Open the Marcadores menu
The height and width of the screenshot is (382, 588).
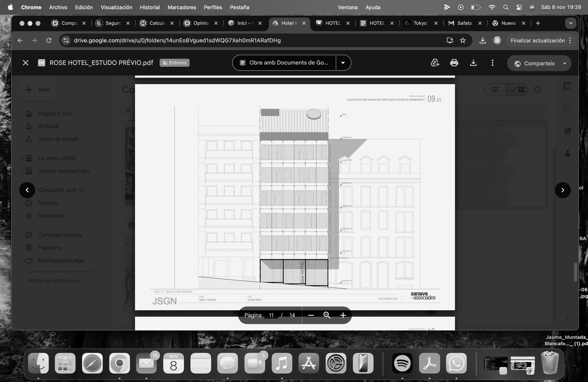click(182, 7)
